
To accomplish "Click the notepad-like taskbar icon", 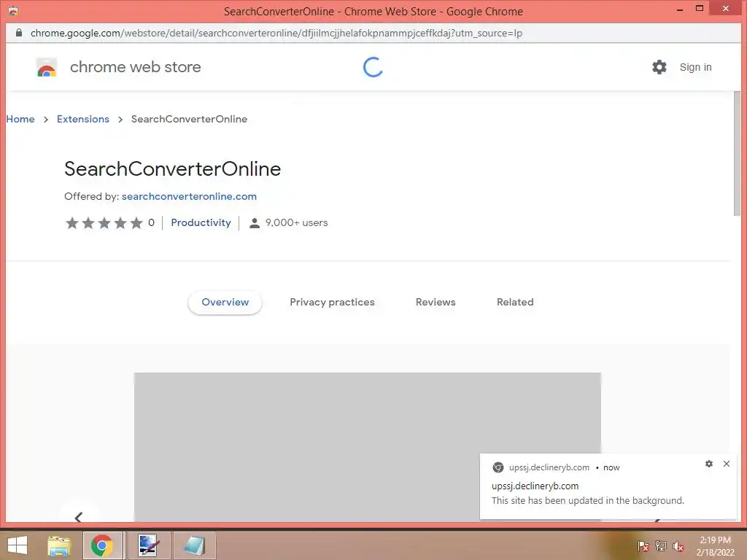I will point(194,545).
